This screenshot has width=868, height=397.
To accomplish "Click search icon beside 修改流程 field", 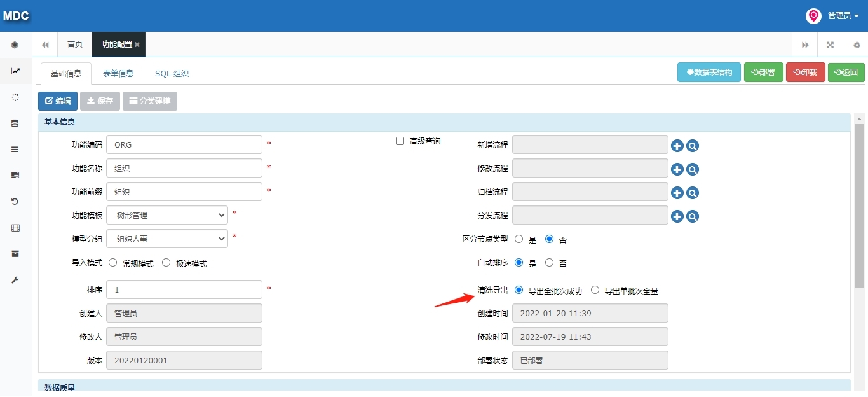I will pos(693,169).
